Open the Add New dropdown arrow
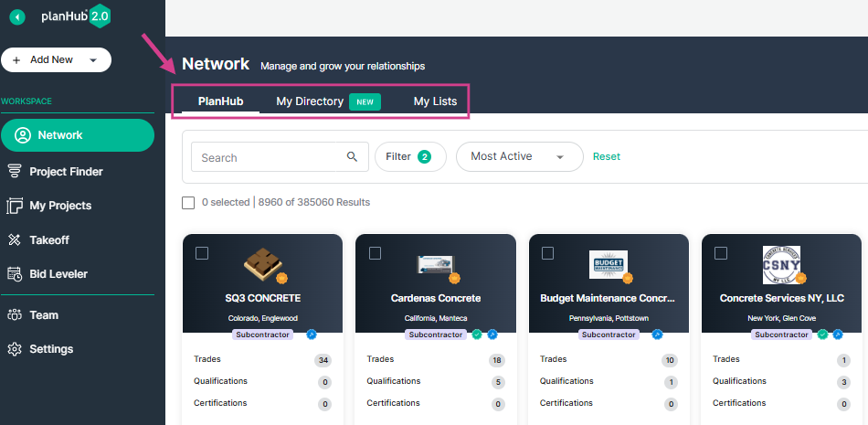This screenshot has height=425, width=868. pyautogui.click(x=93, y=59)
